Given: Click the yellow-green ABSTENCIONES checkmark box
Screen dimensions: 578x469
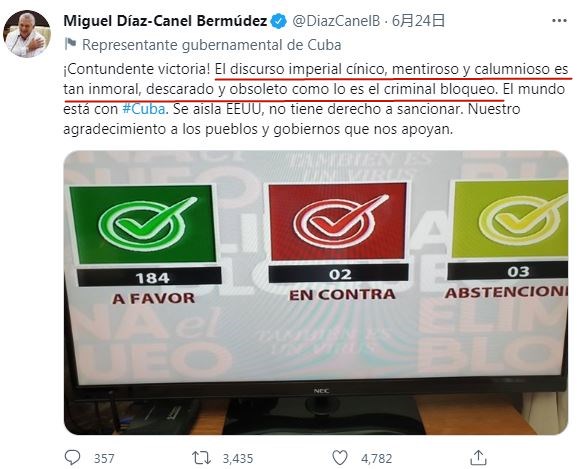Looking at the screenshot, I should [510, 219].
